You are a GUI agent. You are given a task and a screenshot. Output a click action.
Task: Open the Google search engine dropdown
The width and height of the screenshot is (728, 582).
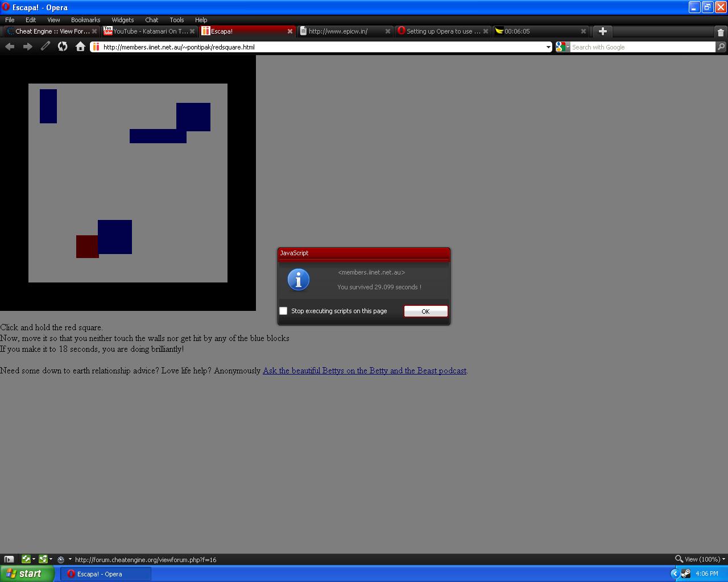click(x=562, y=47)
